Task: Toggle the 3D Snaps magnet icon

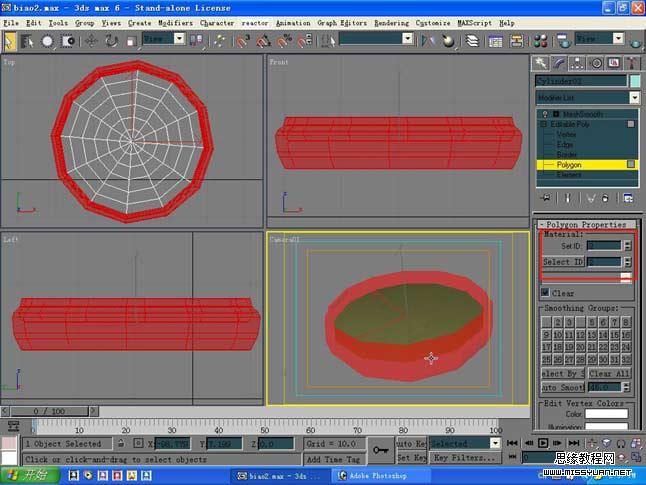Action: pyautogui.click(x=243, y=41)
